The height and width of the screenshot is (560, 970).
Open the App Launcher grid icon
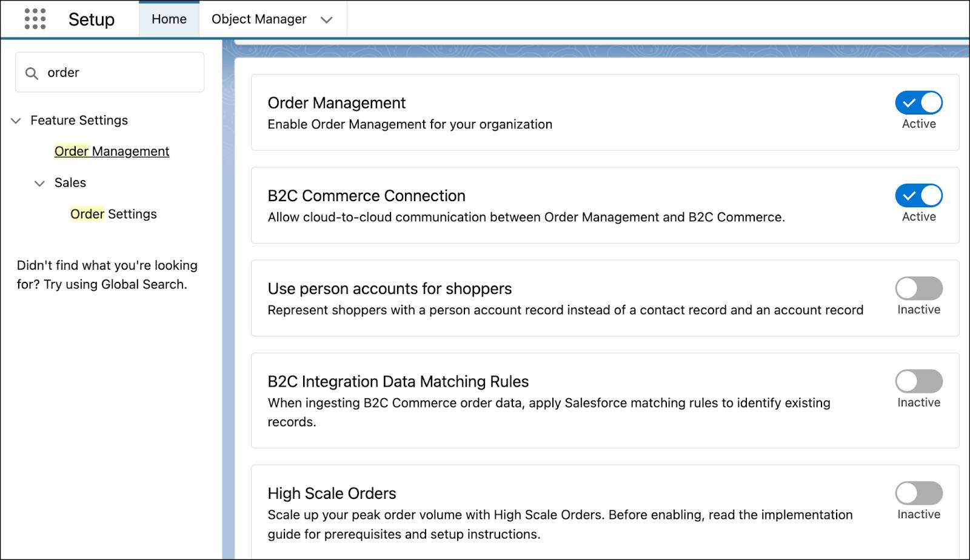(x=35, y=19)
